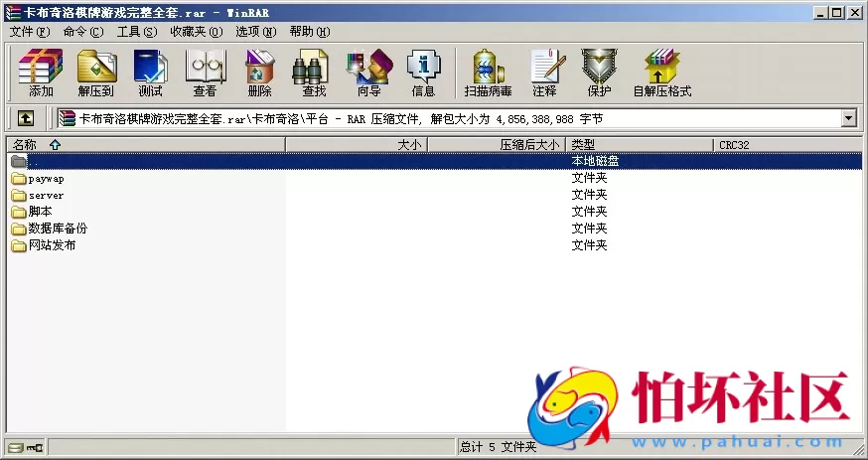Image resolution: width=868 pixels, height=460 pixels.
Task: Click 文件夹 type cell of server row
Action: pos(590,195)
